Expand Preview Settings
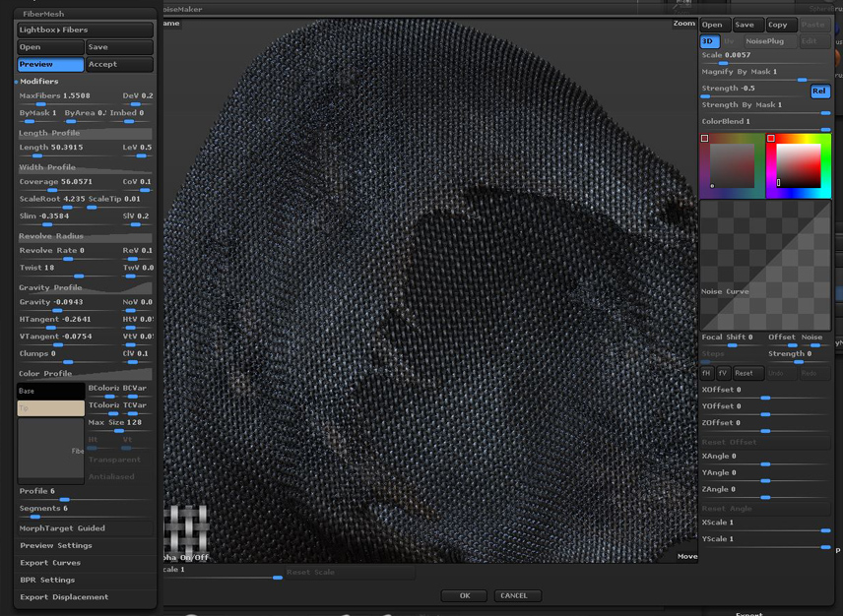Viewport: 843px width, 616px height. click(56, 546)
